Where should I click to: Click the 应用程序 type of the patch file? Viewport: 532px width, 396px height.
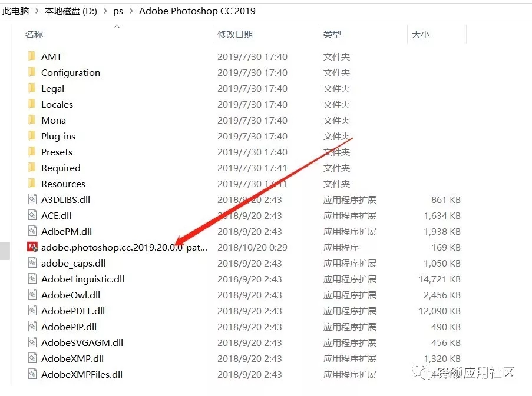point(341,247)
